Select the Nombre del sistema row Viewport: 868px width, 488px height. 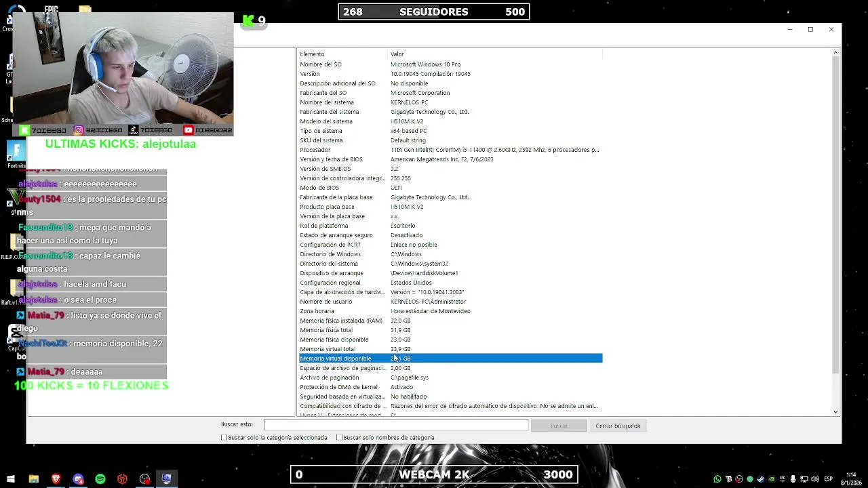point(450,102)
